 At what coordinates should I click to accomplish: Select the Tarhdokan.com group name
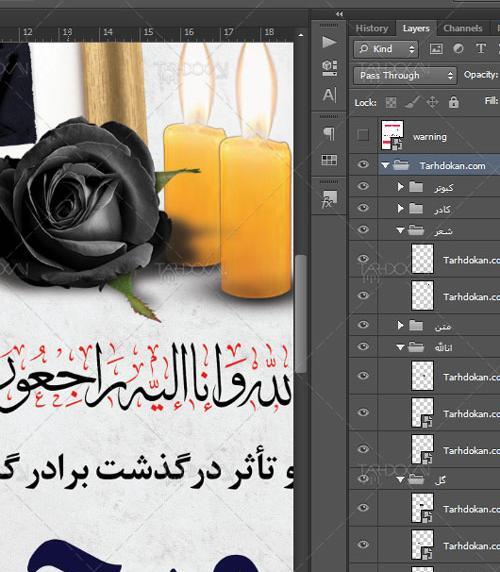coord(453,166)
